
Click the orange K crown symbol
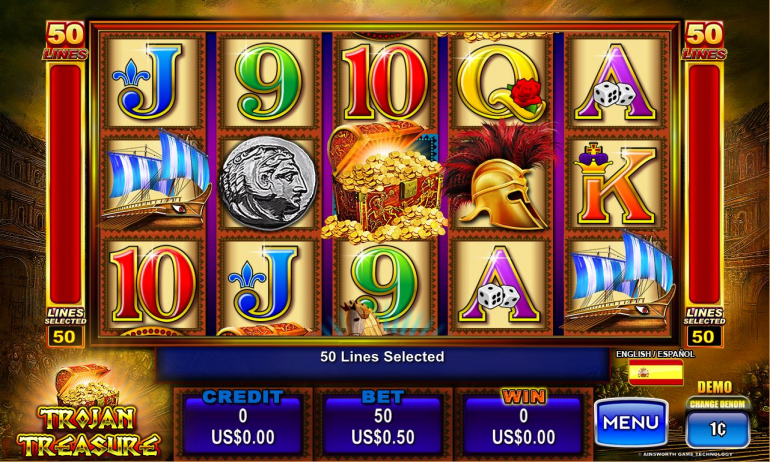[x=617, y=183]
